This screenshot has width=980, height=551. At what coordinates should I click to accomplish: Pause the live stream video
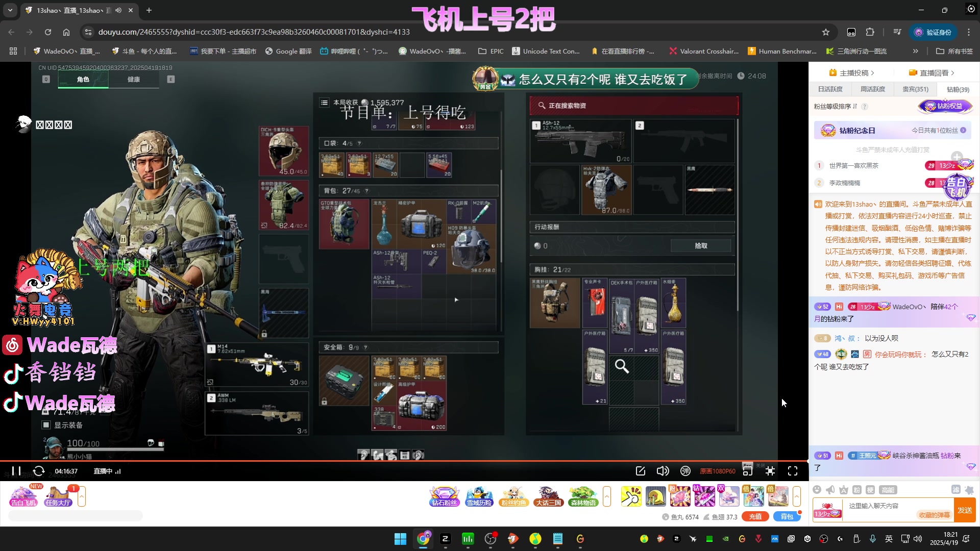click(x=16, y=471)
